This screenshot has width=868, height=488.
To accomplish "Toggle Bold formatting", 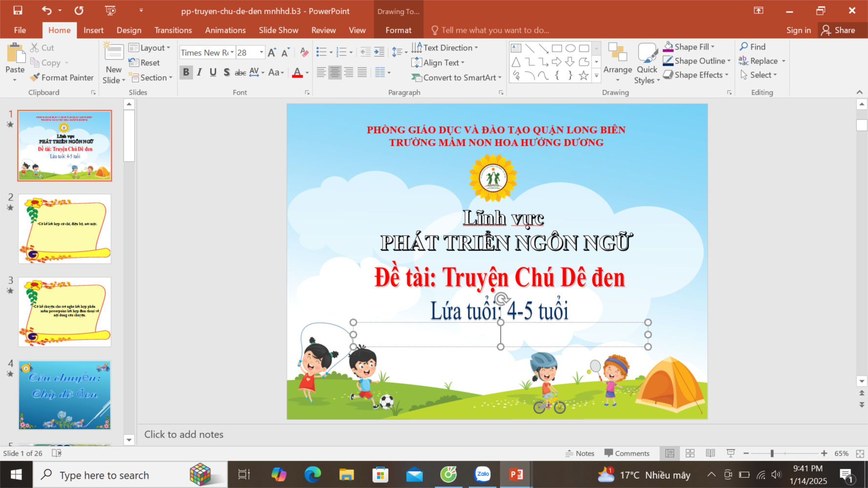I will [x=186, y=73].
